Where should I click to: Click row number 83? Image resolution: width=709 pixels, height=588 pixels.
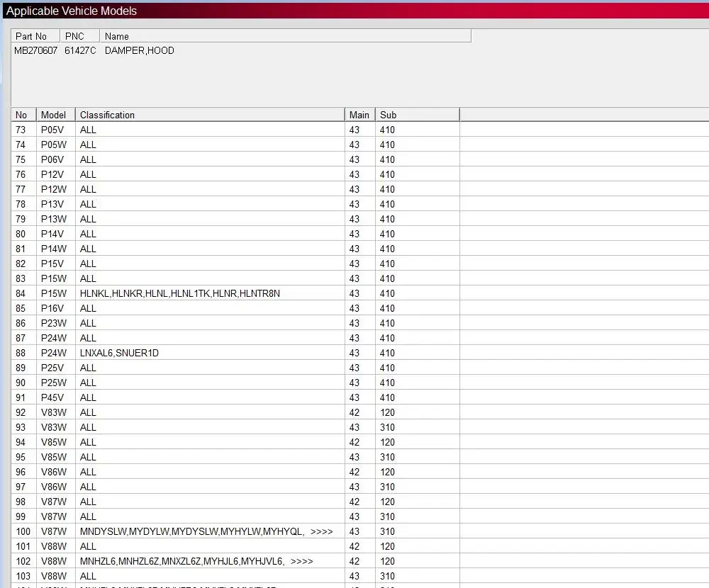pos(21,279)
